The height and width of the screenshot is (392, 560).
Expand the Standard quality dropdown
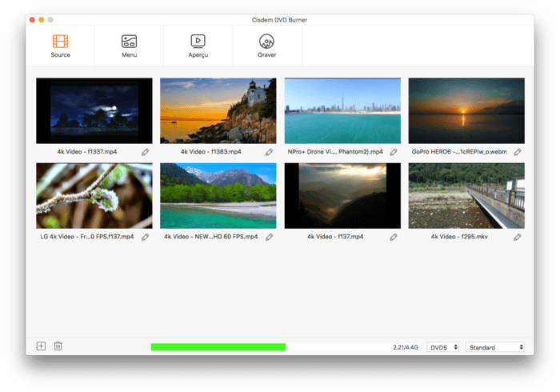[496, 347]
